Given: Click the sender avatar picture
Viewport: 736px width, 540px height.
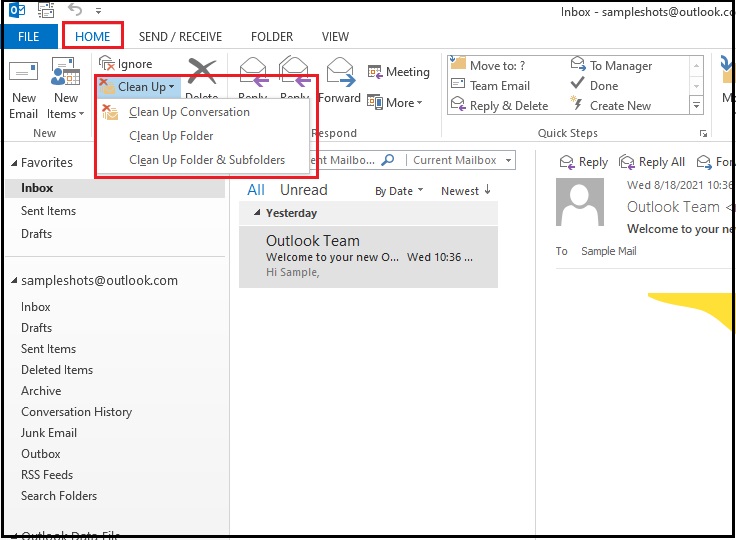Looking at the screenshot, I should pyautogui.click(x=580, y=202).
